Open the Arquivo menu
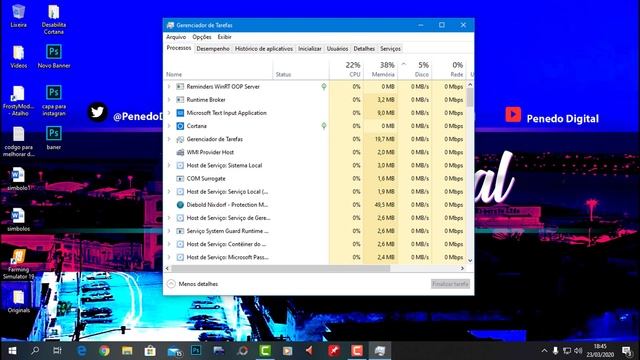The height and width of the screenshot is (360, 640). click(x=176, y=37)
